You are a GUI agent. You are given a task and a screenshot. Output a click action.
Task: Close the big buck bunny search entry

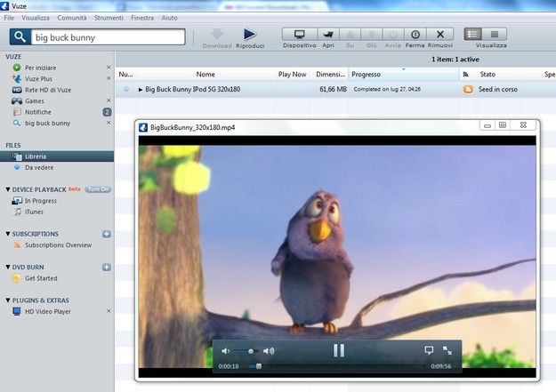pyautogui.click(x=109, y=123)
